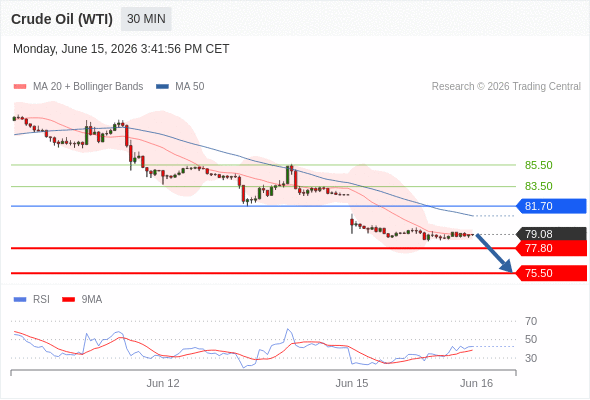Click the Jun 15 date axis label

pyautogui.click(x=352, y=383)
